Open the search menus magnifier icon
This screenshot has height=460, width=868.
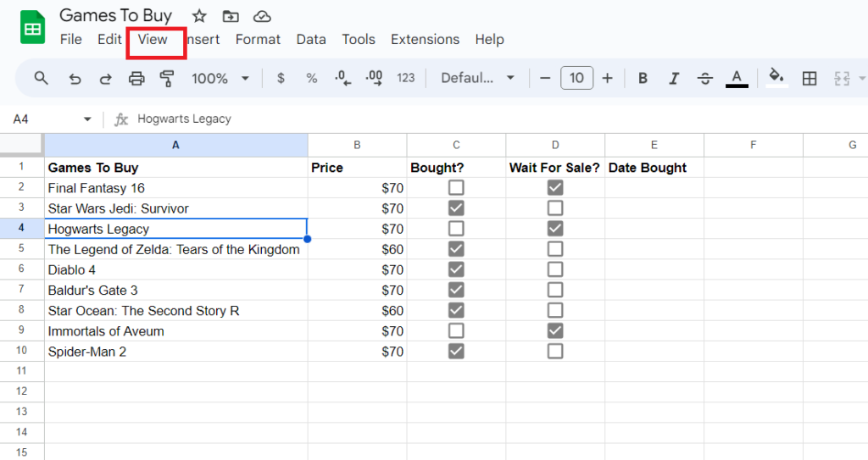41,78
